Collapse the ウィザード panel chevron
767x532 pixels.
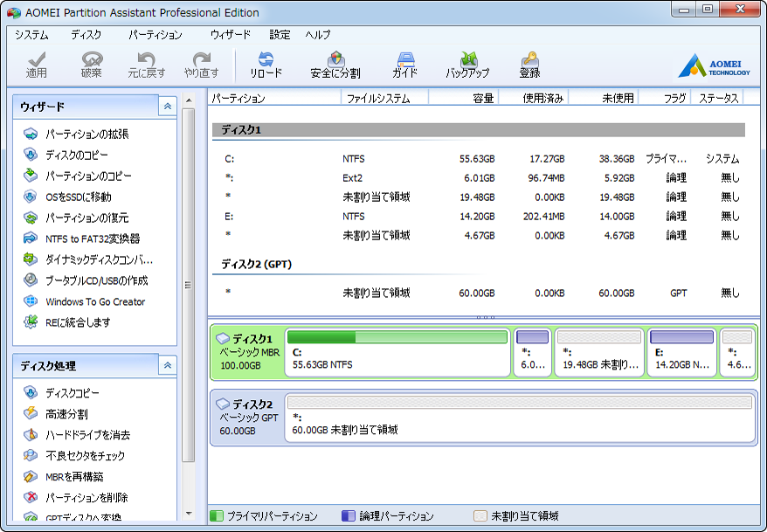pyautogui.click(x=168, y=106)
